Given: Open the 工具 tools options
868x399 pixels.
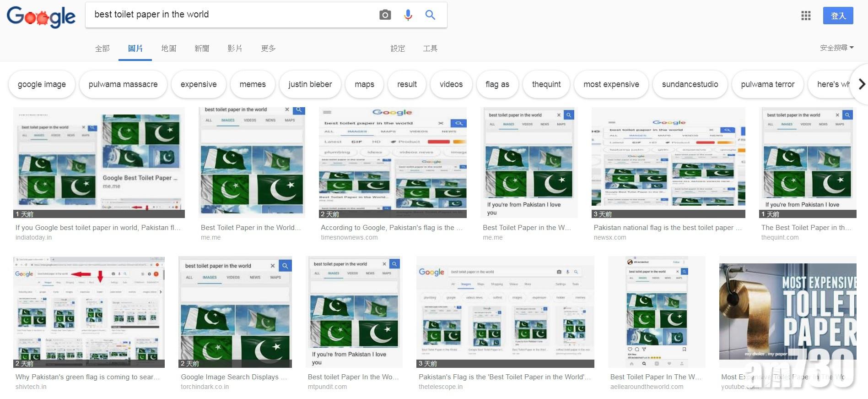Looking at the screenshot, I should coord(430,48).
